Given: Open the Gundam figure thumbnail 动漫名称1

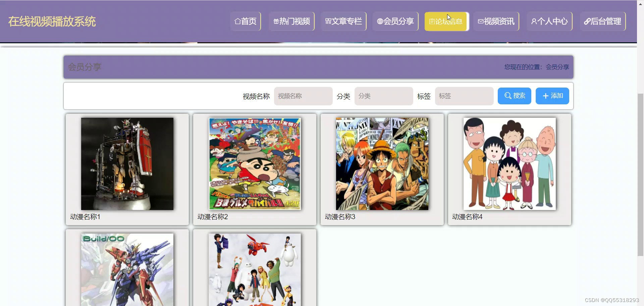Looking at the screenshot, I should pyautogui.click(x=127, y=164).
